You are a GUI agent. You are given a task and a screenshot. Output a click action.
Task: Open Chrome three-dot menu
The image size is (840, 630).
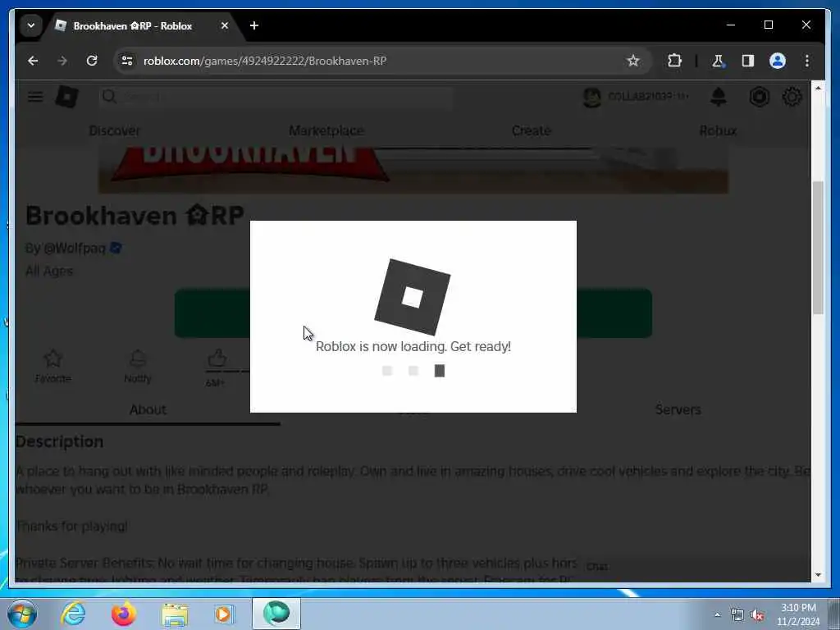[x=807, y=61]
